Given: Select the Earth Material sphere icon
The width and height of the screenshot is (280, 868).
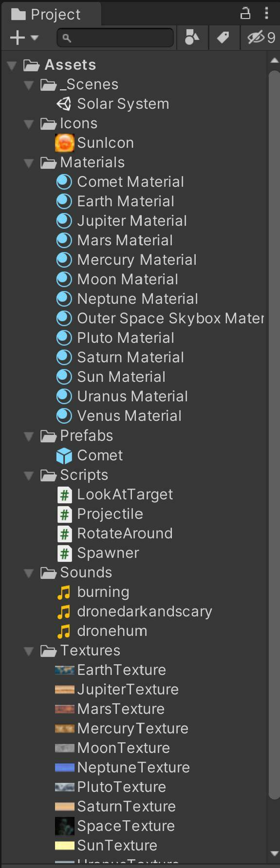Looking at the screenshot, I should click(64, 201).
